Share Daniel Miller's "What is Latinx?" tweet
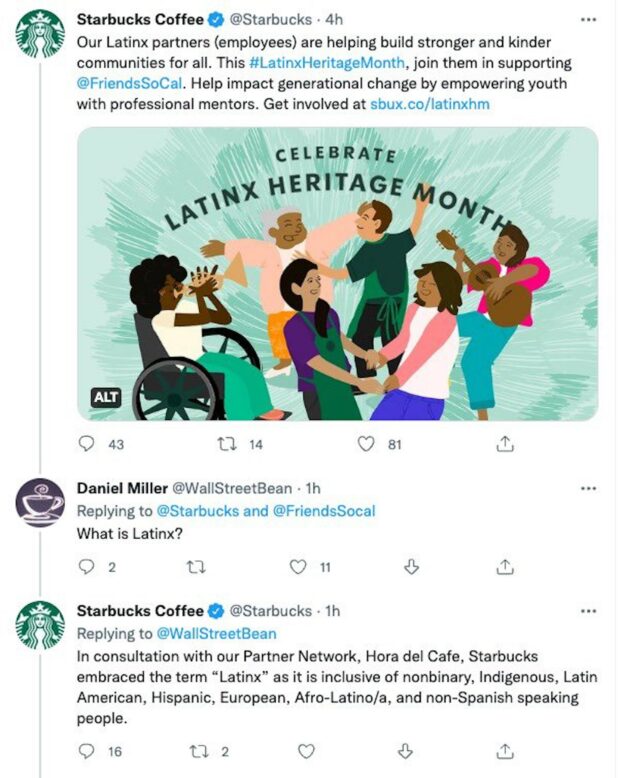This screenshot has height=778, width=618. coord(506,567)
